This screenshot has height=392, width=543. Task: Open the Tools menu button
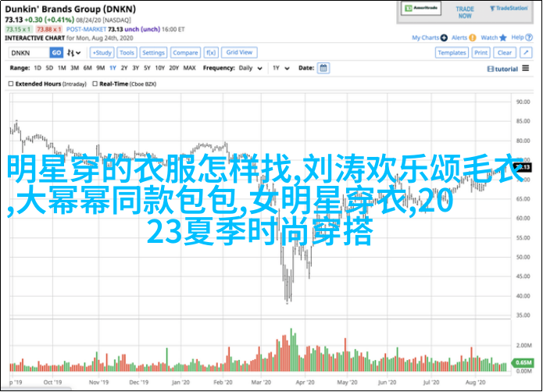[127, 52]
